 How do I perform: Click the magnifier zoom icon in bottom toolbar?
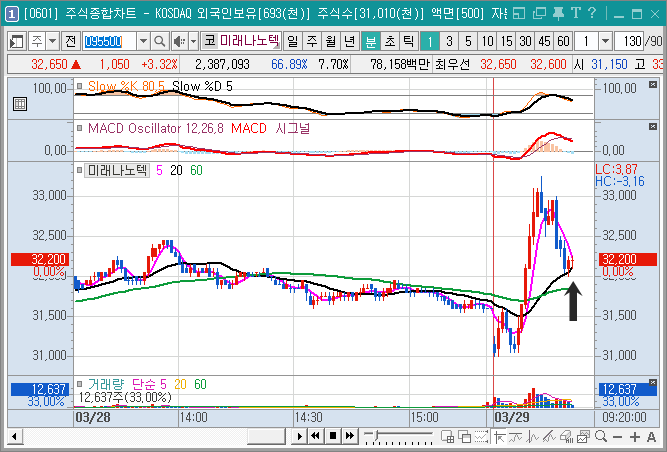coord(601,437)
